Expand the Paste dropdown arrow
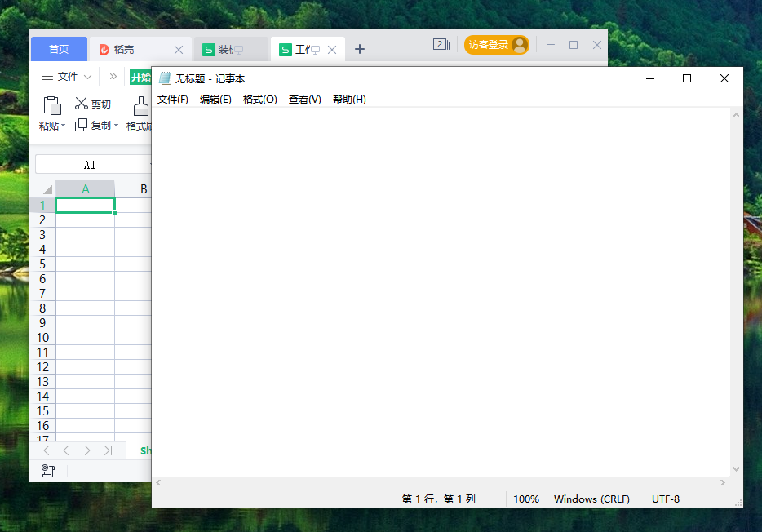Viewport: 762px width, 532px height. 64,126
